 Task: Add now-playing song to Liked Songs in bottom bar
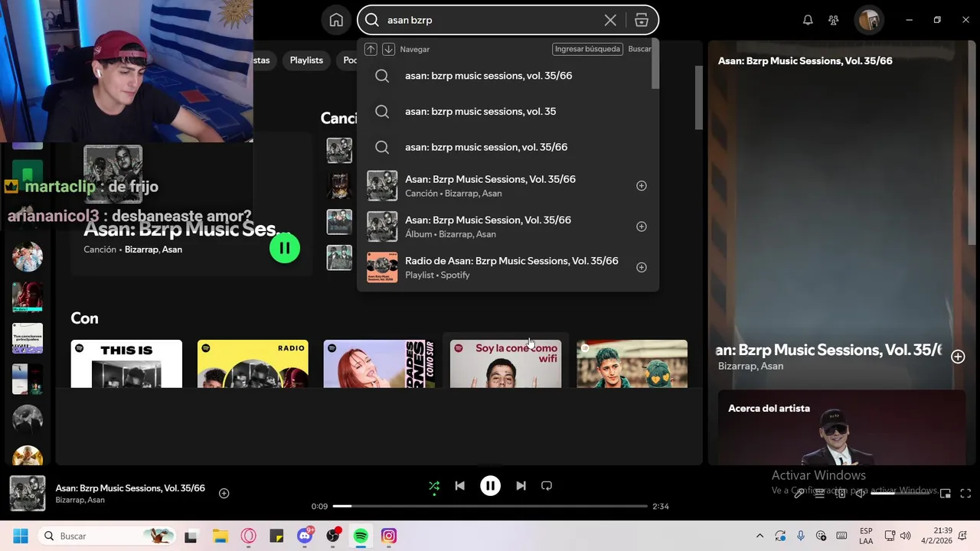pos(224,494)
